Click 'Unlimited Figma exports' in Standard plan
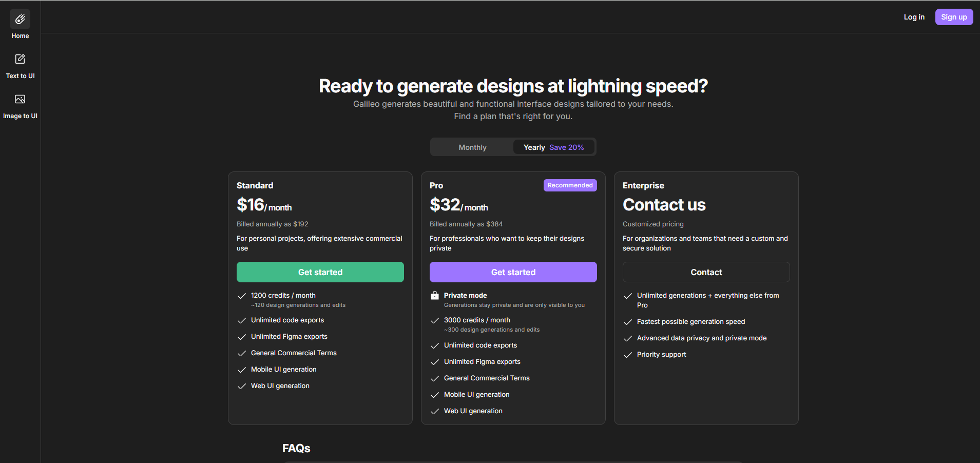 coord(289,337)
